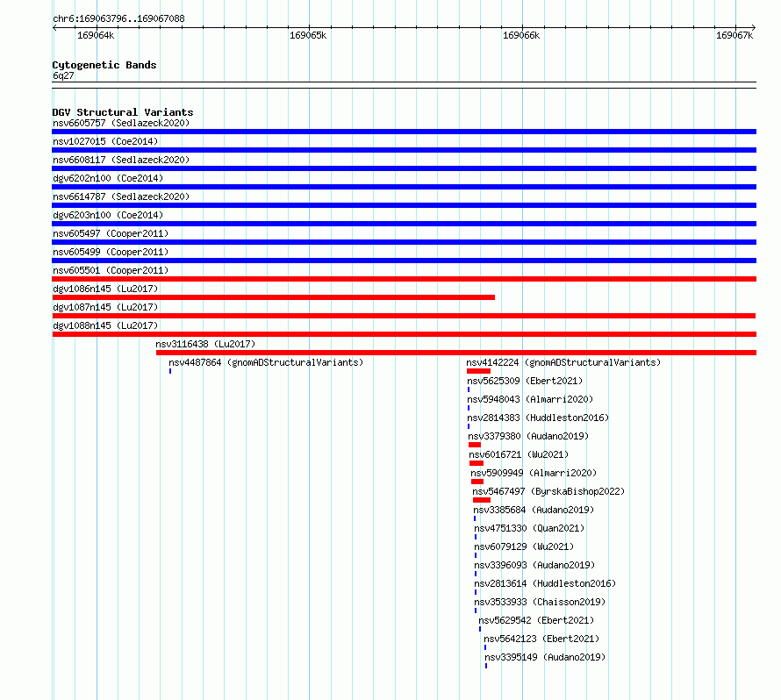Open the nsv6016721 (Wu2021) label
Viewport: 781px width, 700px height.
point(519,454)
